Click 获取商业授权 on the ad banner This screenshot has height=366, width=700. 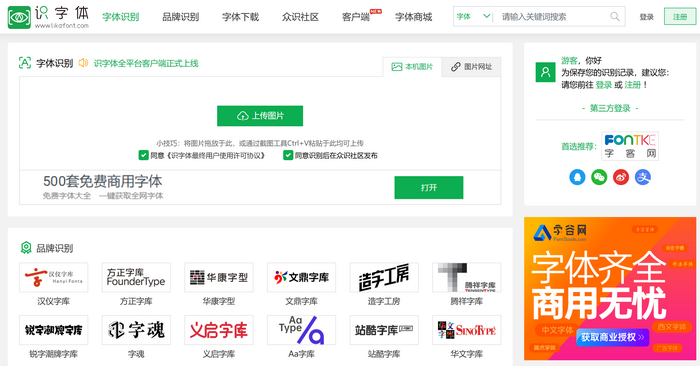pyautogui.click(x=612, y=337)
